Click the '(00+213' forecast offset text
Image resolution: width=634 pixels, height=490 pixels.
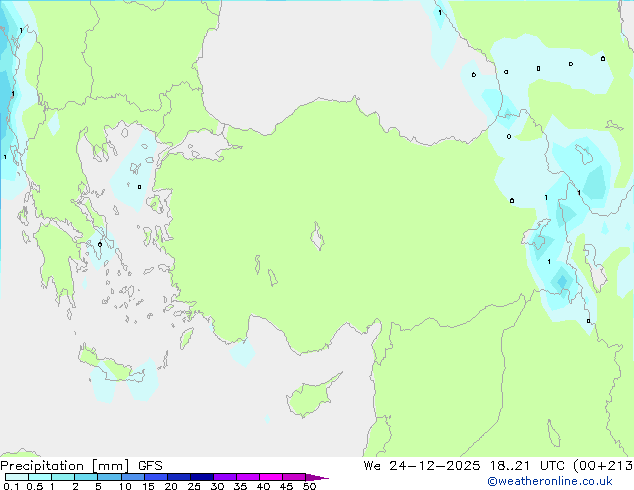click(x=603, y=466)
